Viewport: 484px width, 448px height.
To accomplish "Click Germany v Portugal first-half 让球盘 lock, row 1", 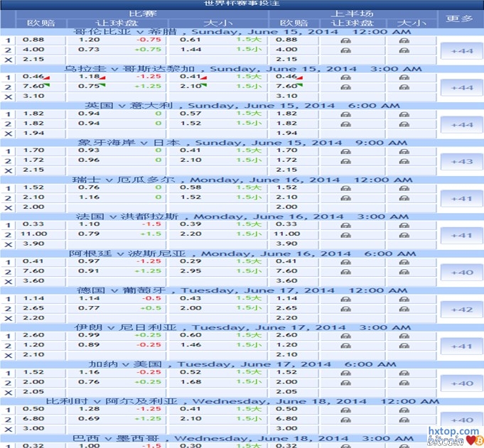I will 345,298.
